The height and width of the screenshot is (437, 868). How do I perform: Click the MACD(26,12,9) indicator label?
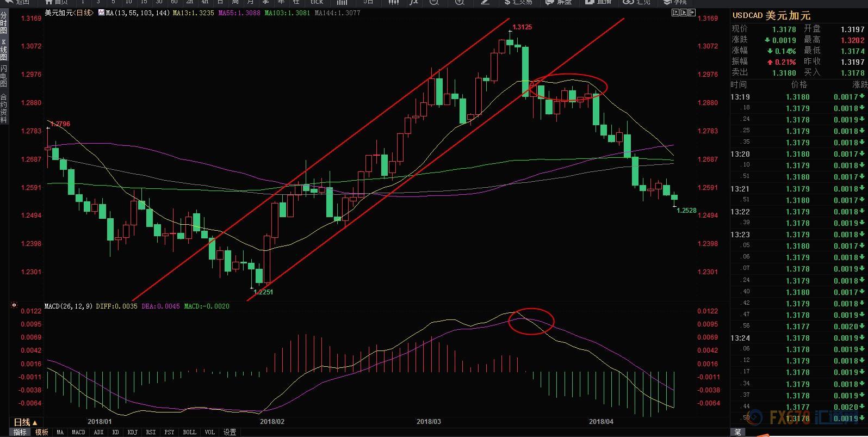(x=69, y=306)
